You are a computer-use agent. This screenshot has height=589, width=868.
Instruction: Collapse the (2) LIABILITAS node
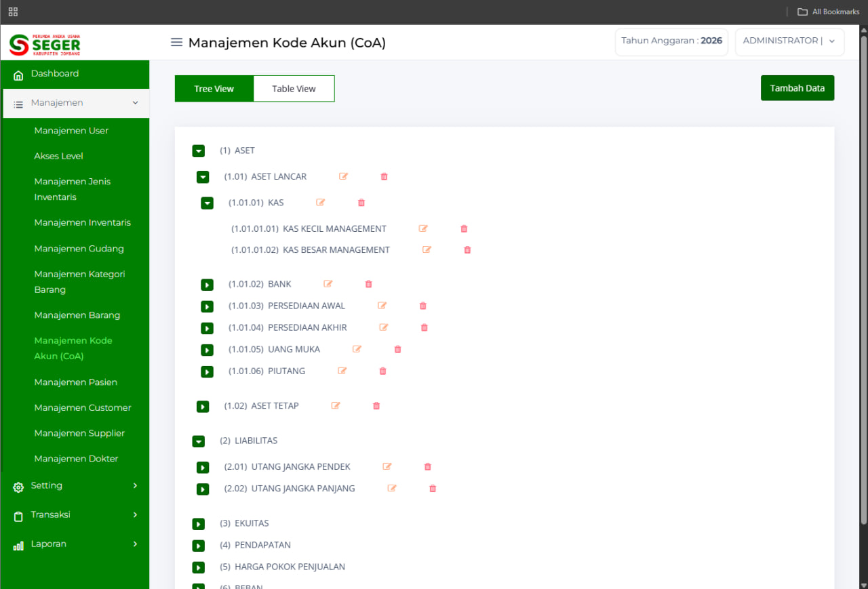coord(199,441)
